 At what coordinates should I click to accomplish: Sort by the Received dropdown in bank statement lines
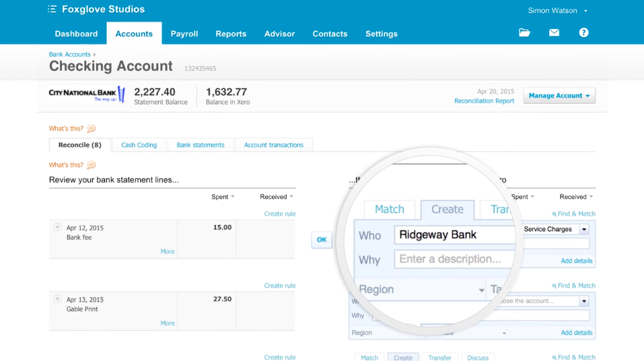277,197
